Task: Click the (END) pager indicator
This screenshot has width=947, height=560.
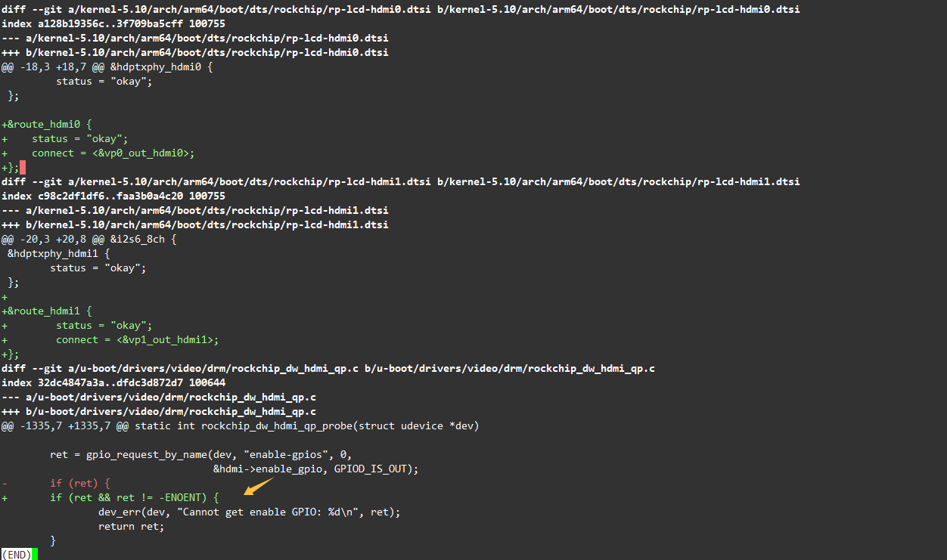Action: [16, 555]
